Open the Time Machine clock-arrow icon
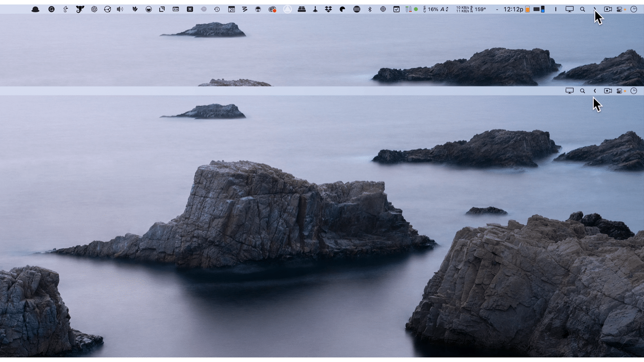Screen dimensions: 644x362 pos(217,9)
